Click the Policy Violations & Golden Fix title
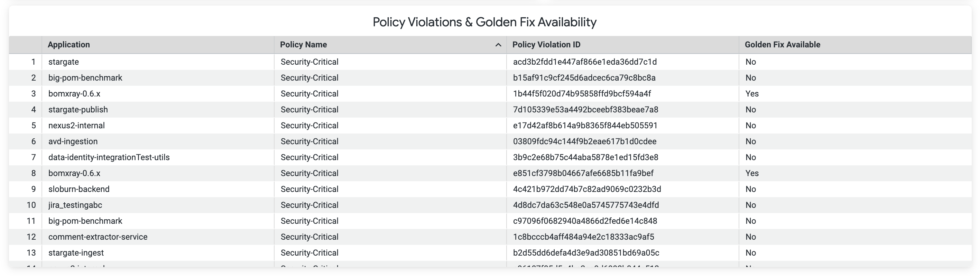Viewport: 980px width, 276px height. click(x=484, y=22)
